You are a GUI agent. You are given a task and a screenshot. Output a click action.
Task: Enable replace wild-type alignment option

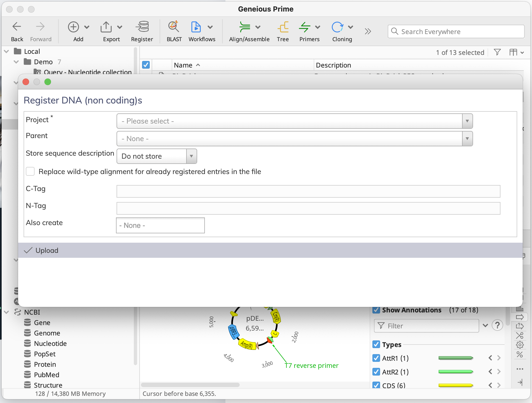(x=30, y=171)
